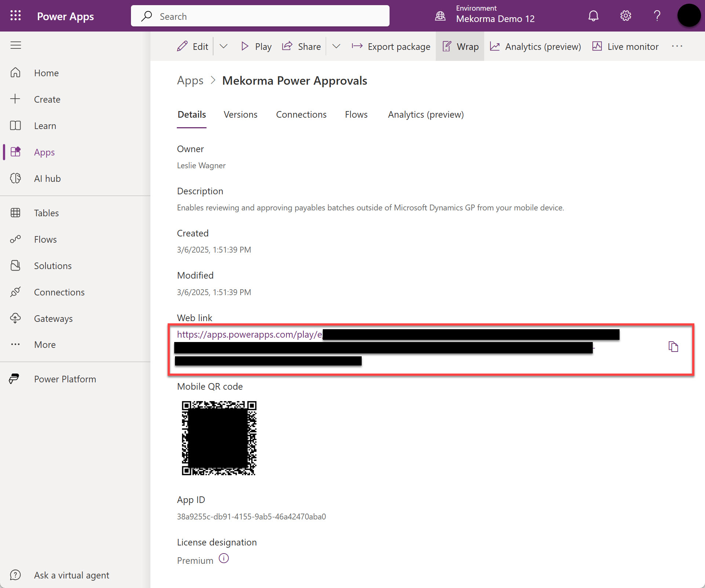Click Export package in the toolbar

391,47
